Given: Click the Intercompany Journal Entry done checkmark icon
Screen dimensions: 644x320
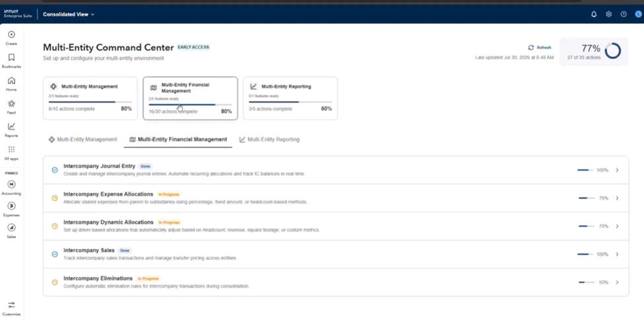Looking at the screenshot, I should pos(55,170).
